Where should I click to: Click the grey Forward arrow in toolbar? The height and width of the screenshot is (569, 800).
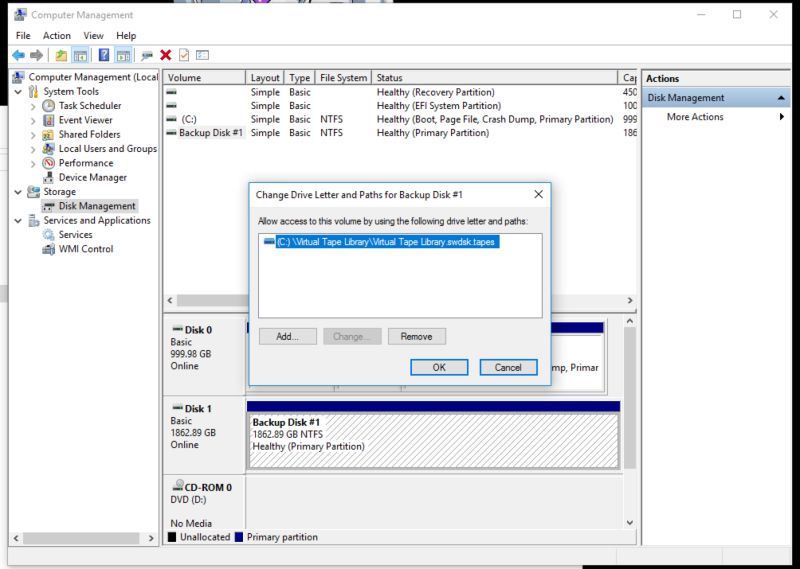pyautogui.click(x=36, y=55)
